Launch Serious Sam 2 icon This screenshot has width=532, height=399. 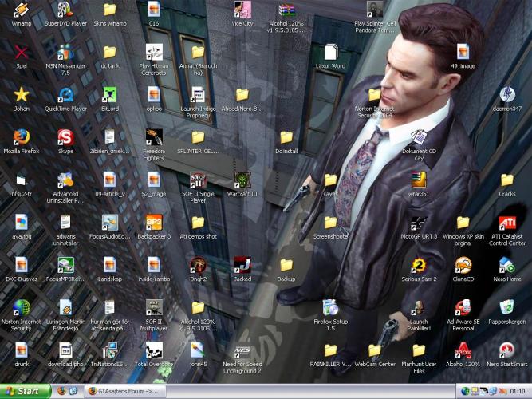(418, 265)
